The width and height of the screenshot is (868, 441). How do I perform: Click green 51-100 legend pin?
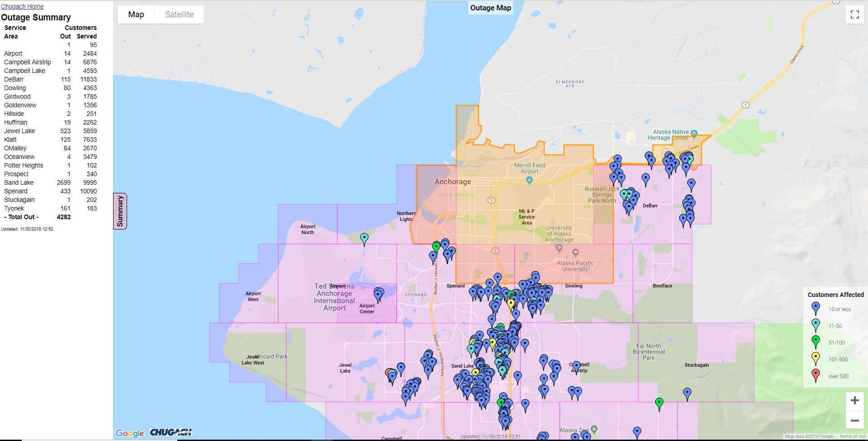click(816, 342)
